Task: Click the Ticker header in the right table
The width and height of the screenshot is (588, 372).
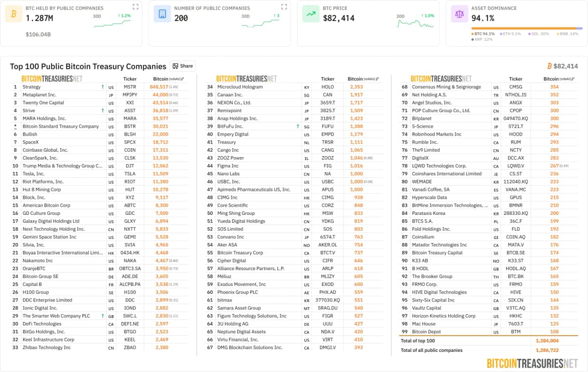Action: click(x=515, y=79)
